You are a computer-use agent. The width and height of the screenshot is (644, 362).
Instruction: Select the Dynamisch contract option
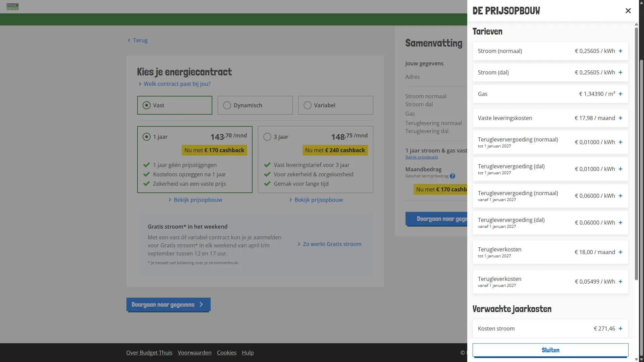(x=255, y=105)
